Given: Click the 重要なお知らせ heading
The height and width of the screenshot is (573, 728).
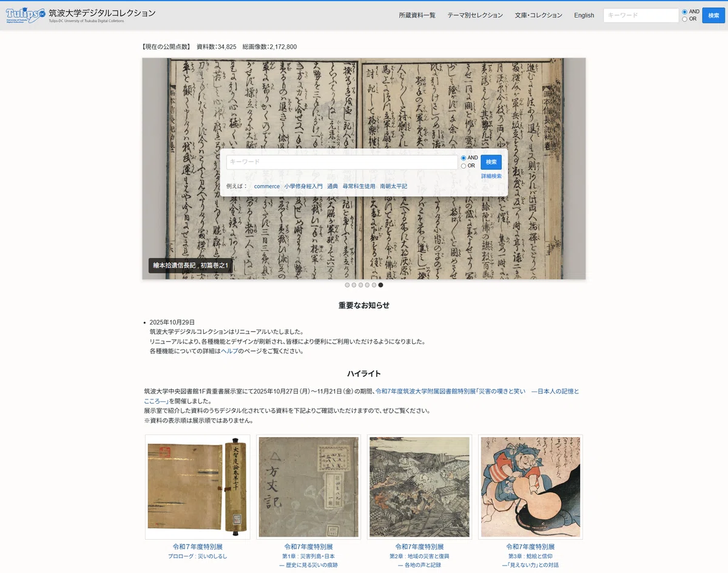Looking at the screenshot, I should tap(364, 305).
